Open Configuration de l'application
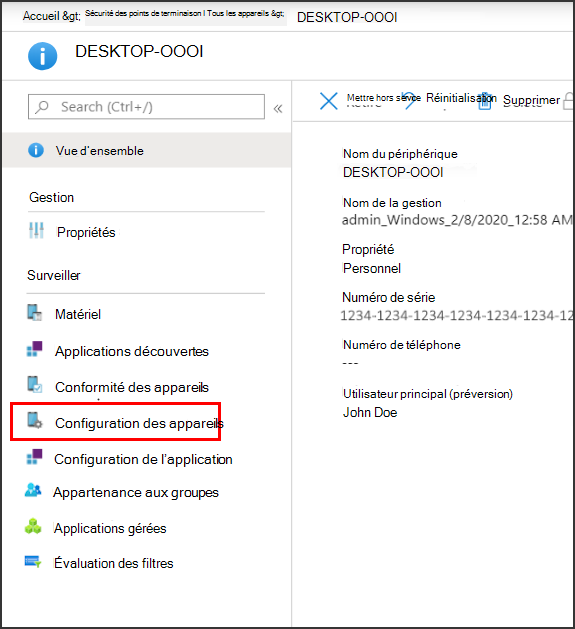The height and width of the screenshot is (629, 575). tap(143, 459)
